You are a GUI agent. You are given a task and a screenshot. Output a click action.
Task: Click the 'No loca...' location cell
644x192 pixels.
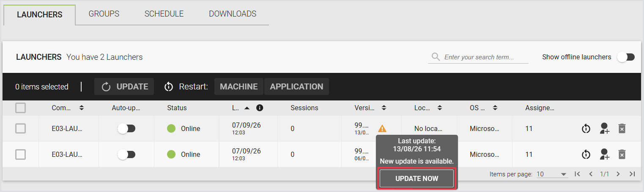428,128
